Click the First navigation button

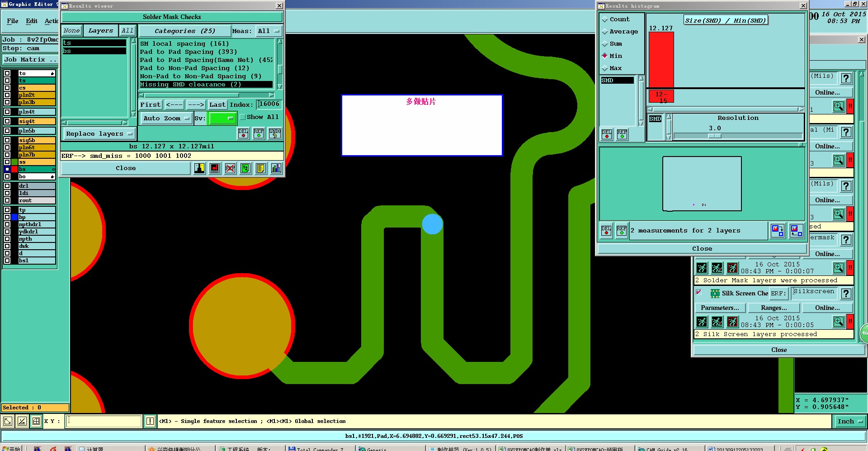click(x=150, y=105)
